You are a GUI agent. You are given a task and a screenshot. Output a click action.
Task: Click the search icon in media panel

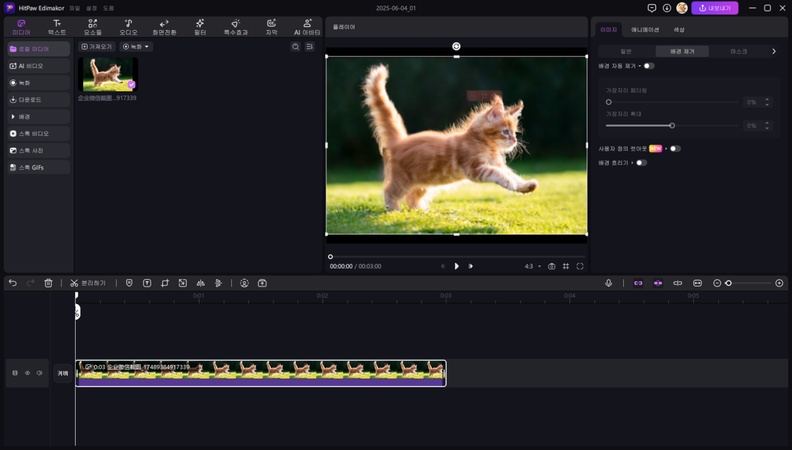pos(295,47)
